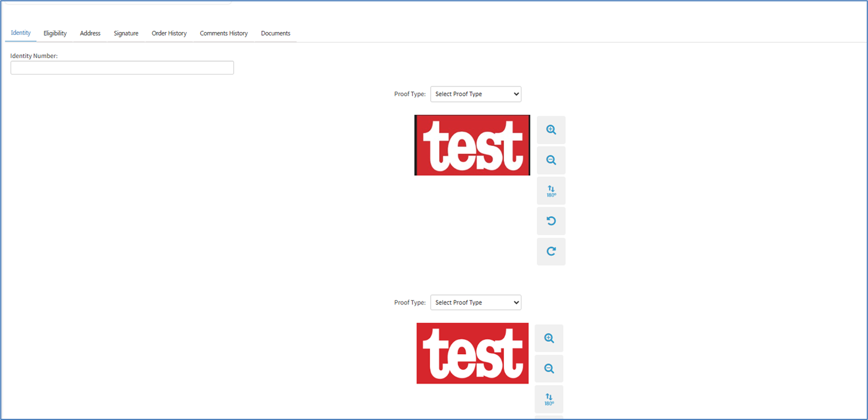Viewport: 868px width, 420px height.
Task: Open the first Proof Type dropdown
Action: 476,94
